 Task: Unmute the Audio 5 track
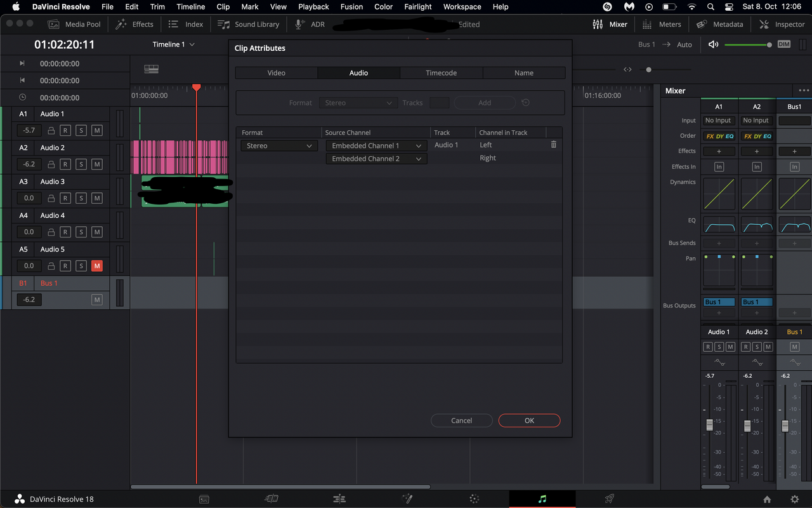(x=97, y=266)
